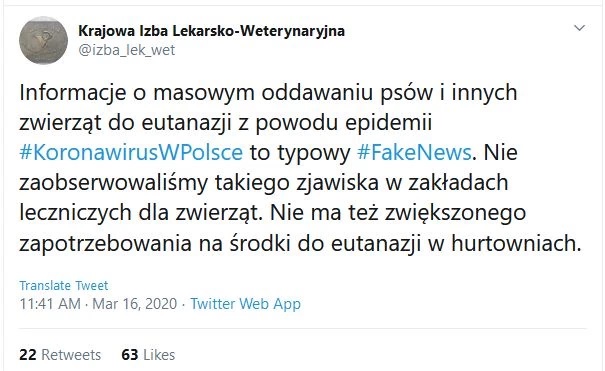Viewport: 605px width, 371px height.
Task: Click the word zaobserwowaliśmy in the tweet
Action: coord(114,183)
